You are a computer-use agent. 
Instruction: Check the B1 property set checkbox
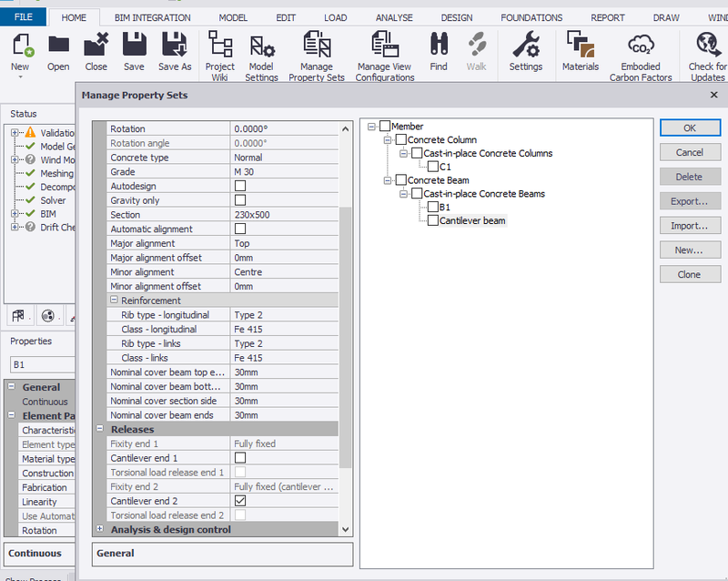coord(433,207)
